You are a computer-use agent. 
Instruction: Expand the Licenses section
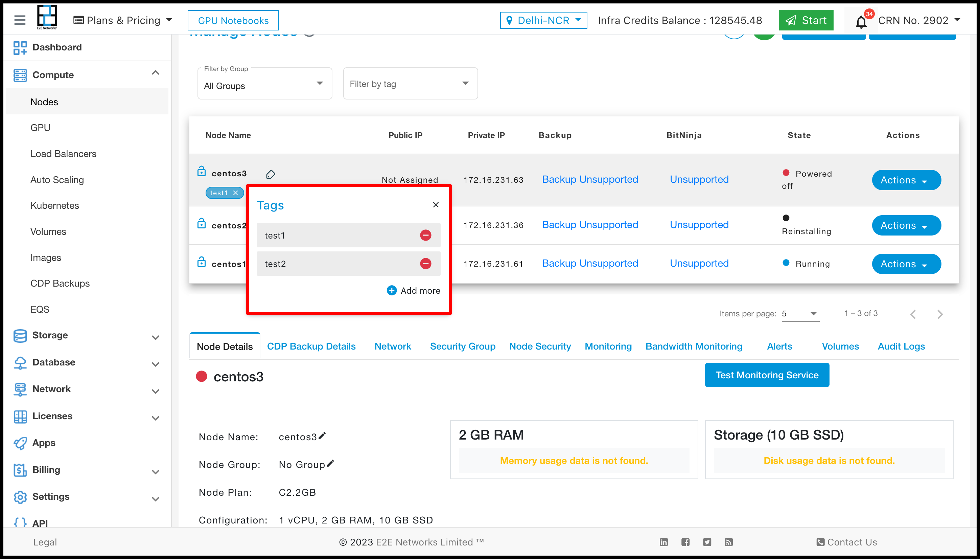(155, 418)
